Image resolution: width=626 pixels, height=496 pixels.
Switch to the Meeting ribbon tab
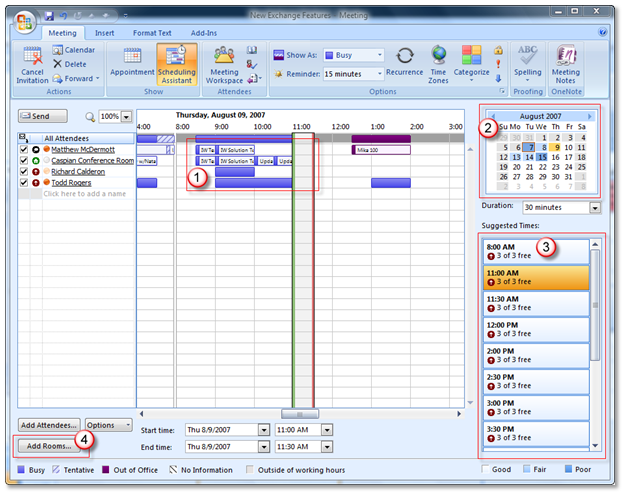point(62,33)
